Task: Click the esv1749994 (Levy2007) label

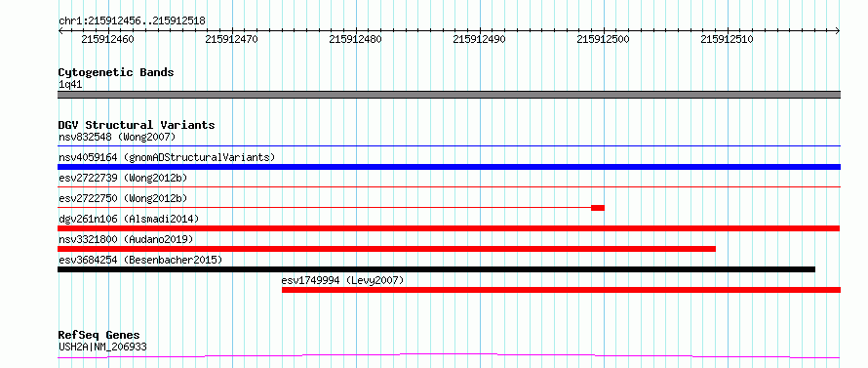Action: (x=342, y=280)
